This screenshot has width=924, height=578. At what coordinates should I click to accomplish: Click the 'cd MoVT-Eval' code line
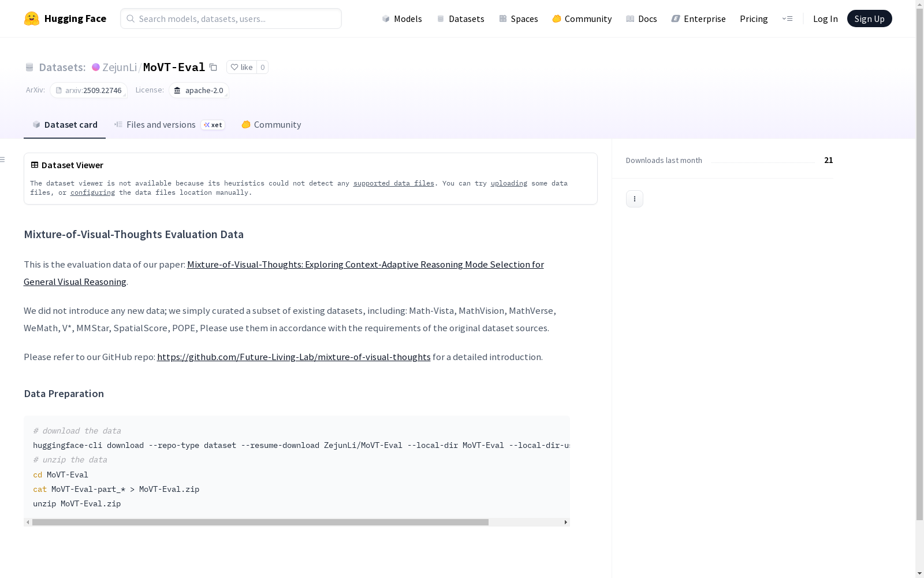[x=61, y=475]
